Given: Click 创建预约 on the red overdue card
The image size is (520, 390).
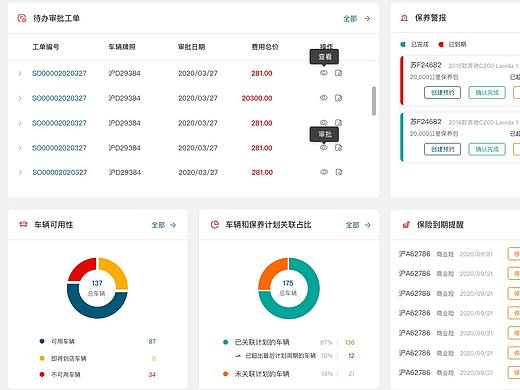Looking at the screenshot, I should (442, 93).
